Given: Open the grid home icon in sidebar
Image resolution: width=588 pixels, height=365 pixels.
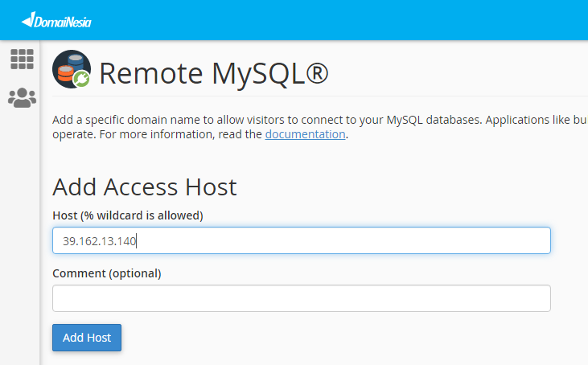Looking at the screenshot, I should coord(22,59).
